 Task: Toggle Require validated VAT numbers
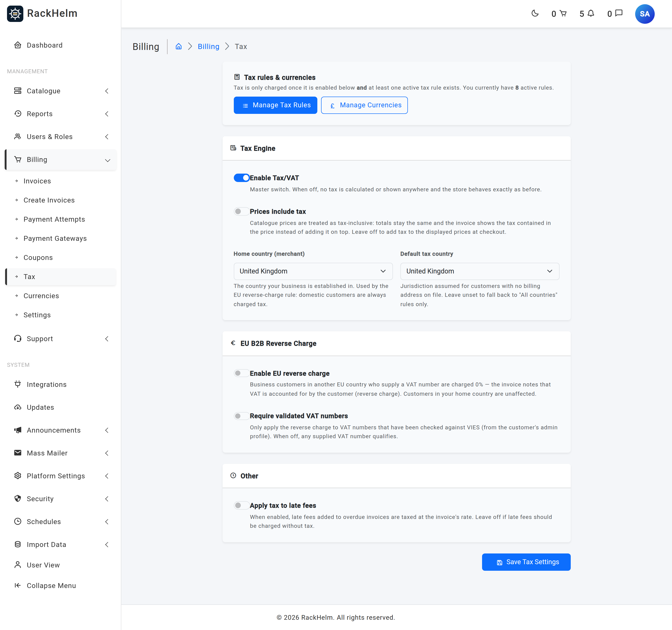tap(242, 416)
